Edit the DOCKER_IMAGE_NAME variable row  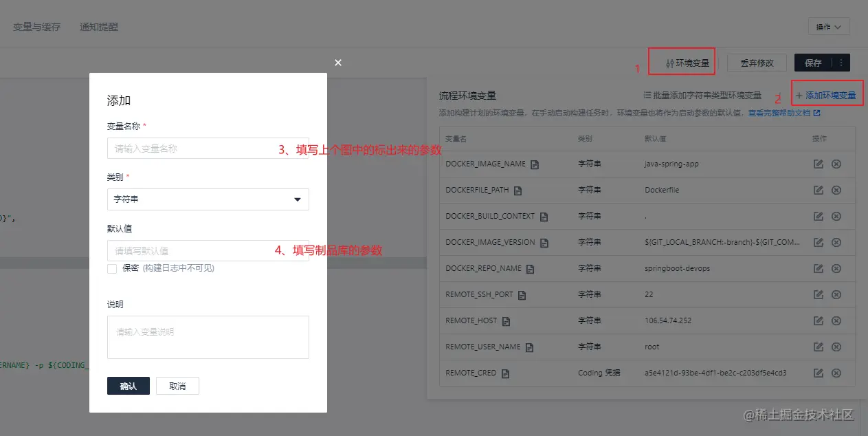tap(819, 164)
